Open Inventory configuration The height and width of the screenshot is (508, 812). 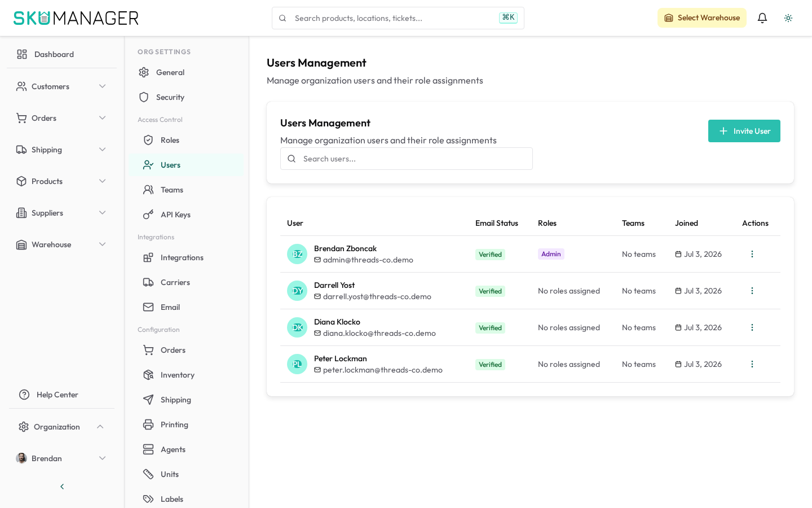187,375
